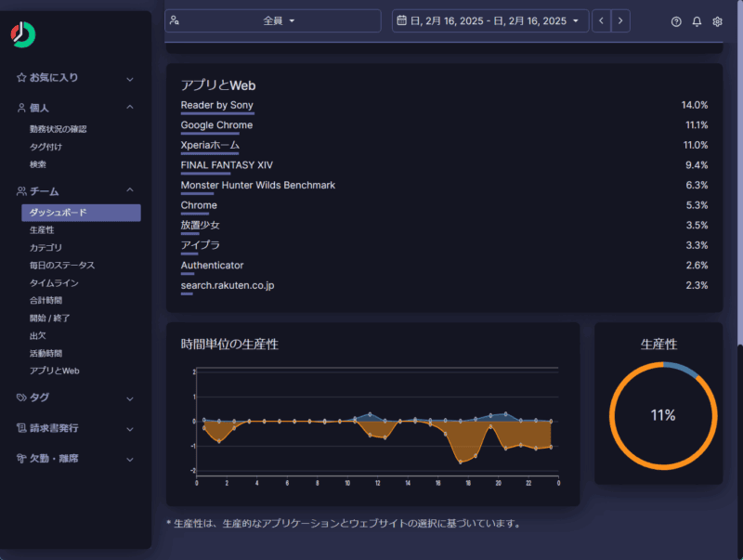
Task: Open the 全員 user filter dropdown
Action: pyautogui.click(x=273, y=20)
